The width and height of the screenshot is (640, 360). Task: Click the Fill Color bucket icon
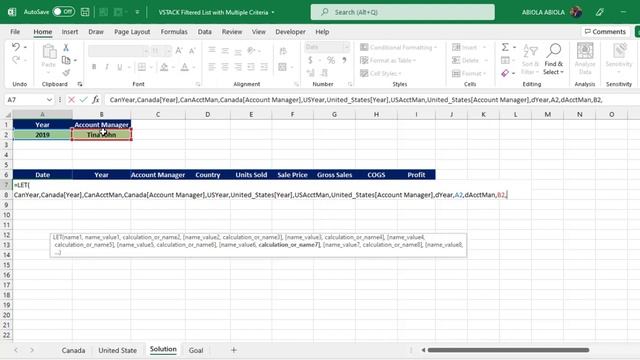(164, 67)
